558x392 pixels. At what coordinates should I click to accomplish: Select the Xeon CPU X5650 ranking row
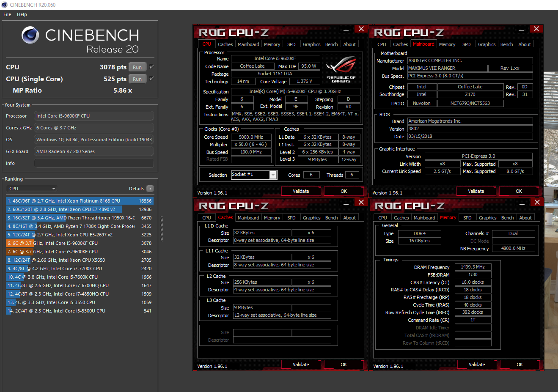[80, 260]
